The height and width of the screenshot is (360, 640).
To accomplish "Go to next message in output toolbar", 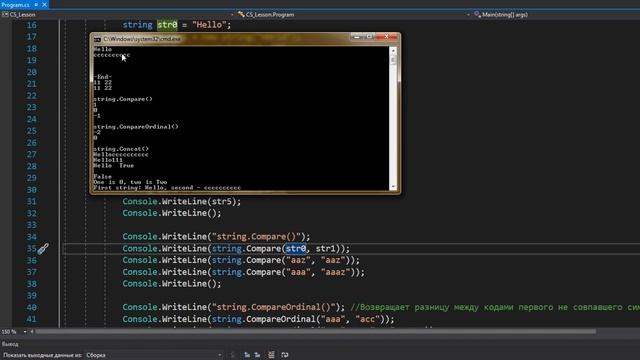I will 258,355.
